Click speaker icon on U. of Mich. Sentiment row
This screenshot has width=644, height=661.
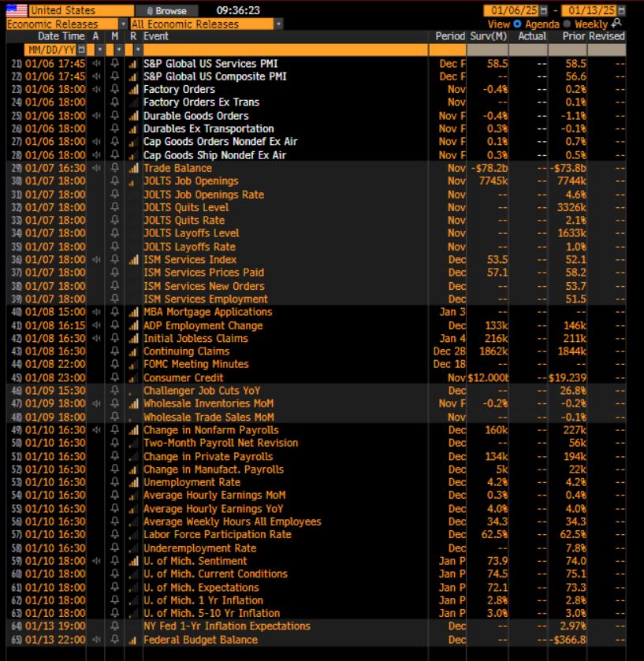tap(97, 561)
